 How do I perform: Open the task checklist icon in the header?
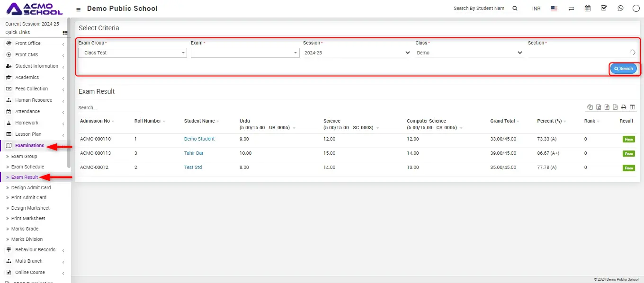604,9
